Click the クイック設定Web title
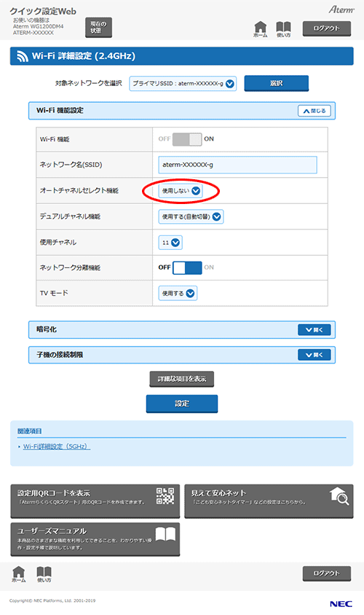364x615 pixels. pyautogui.click(x=43, y=11)
